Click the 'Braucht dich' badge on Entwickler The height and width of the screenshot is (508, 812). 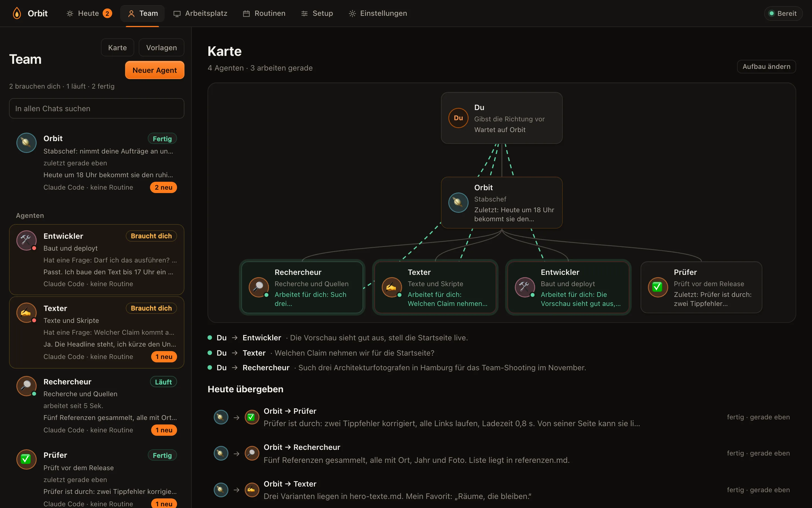tap(151, 236)
